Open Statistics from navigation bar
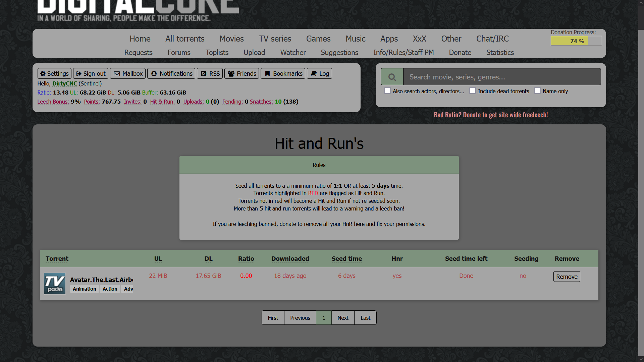The height and width of the screenshot is (362, 644). click(x=500, y=53)
